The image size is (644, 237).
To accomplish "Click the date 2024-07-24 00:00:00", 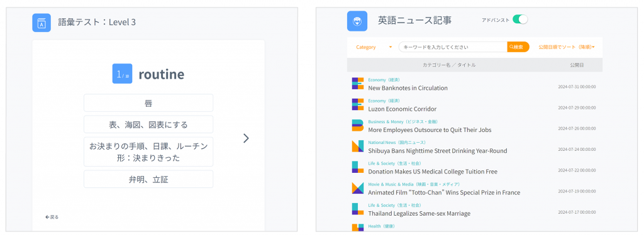I will point(577,150).
